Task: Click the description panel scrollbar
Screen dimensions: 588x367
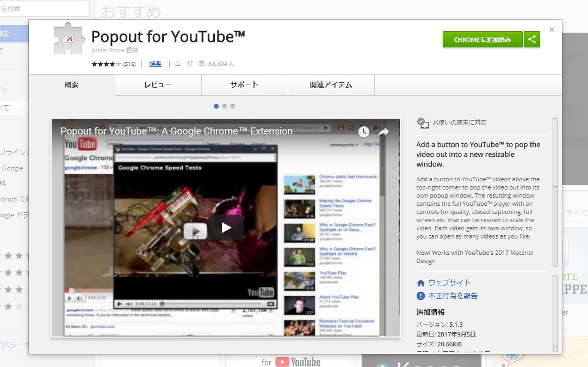Action: click(555, 193)
